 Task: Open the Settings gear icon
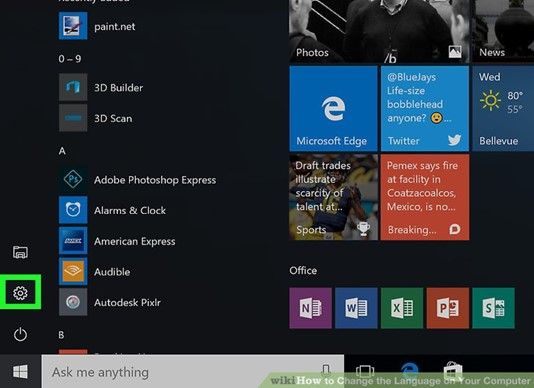[20, 293]
